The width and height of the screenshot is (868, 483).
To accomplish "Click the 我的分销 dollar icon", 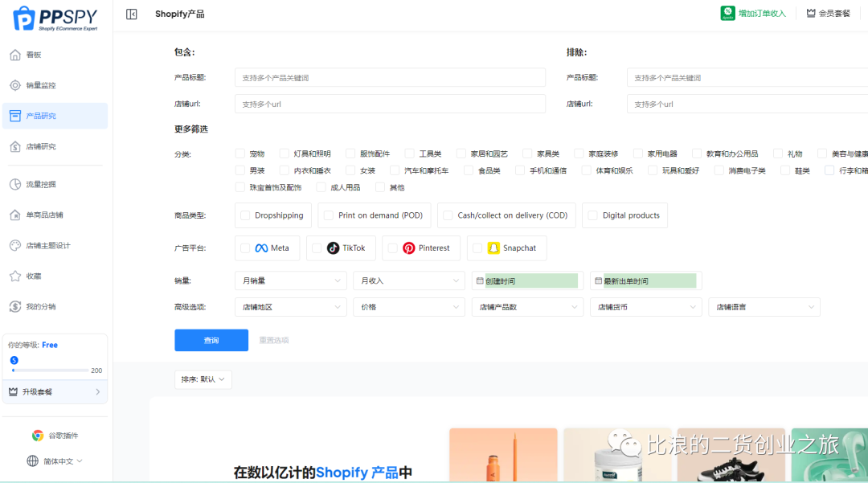I will (15, 306).
